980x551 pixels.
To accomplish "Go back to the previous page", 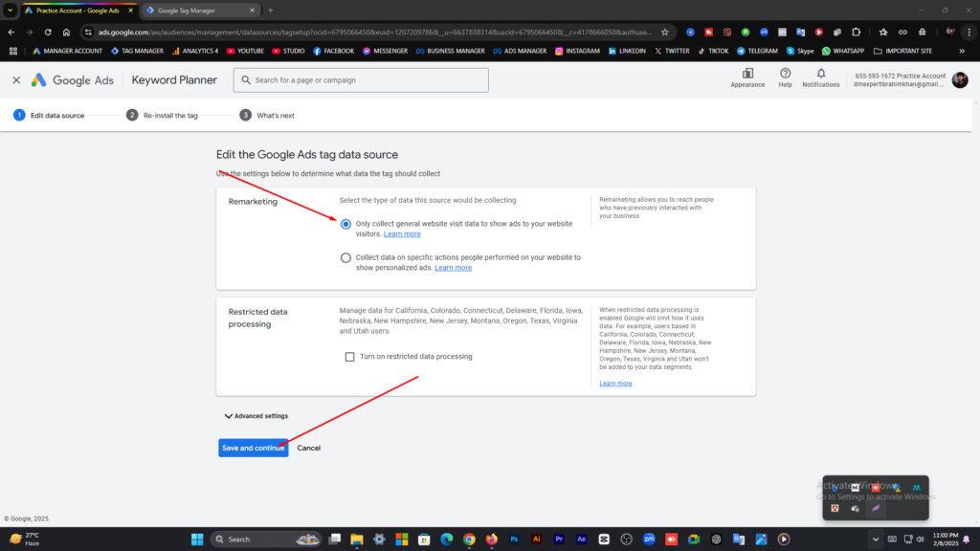I will point(11,32).
